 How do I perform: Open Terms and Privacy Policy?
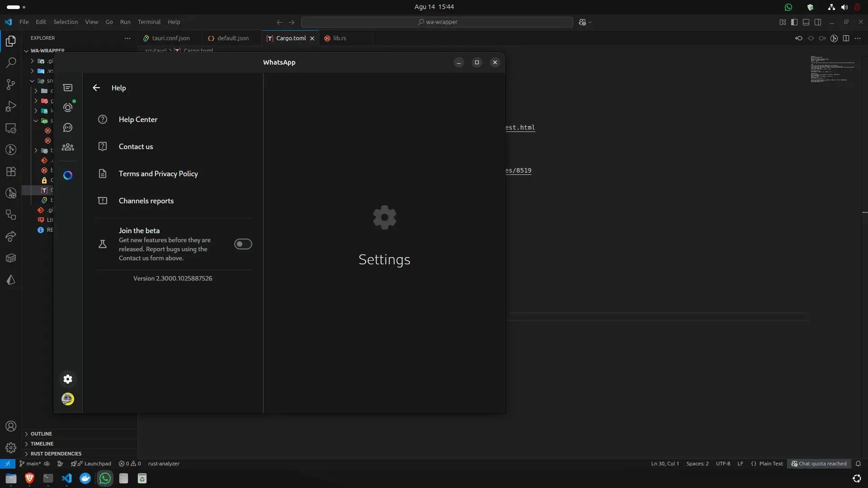pyautogui.click(x=158, y=174)
